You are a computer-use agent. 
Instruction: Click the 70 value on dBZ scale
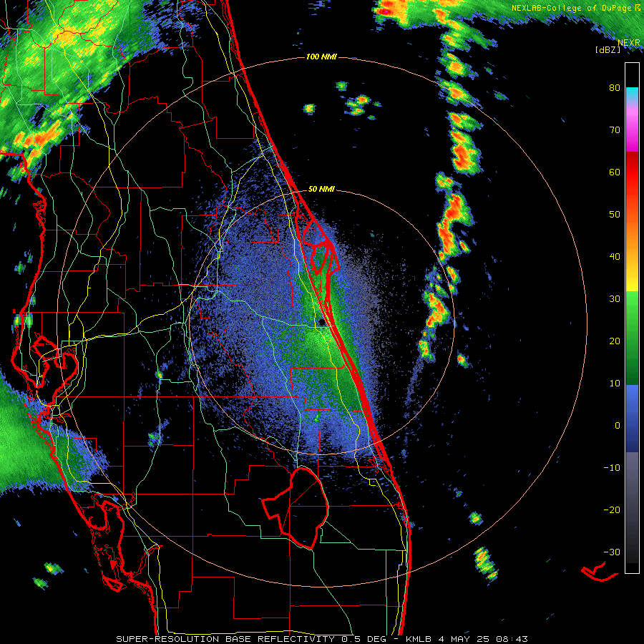pos(615,130)
